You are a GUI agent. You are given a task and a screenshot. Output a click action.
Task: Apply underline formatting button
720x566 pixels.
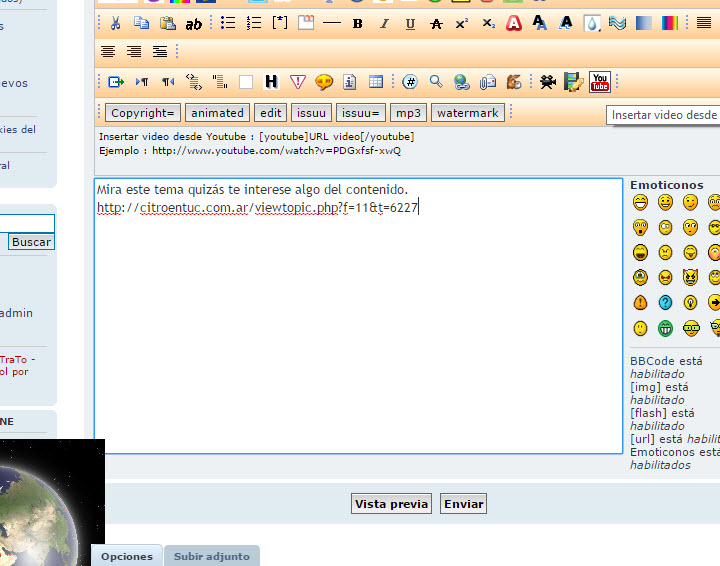tap(410, 23)
